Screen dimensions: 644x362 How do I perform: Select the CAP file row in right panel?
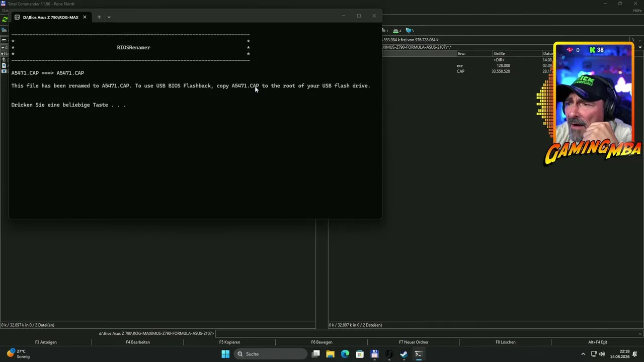468,71
